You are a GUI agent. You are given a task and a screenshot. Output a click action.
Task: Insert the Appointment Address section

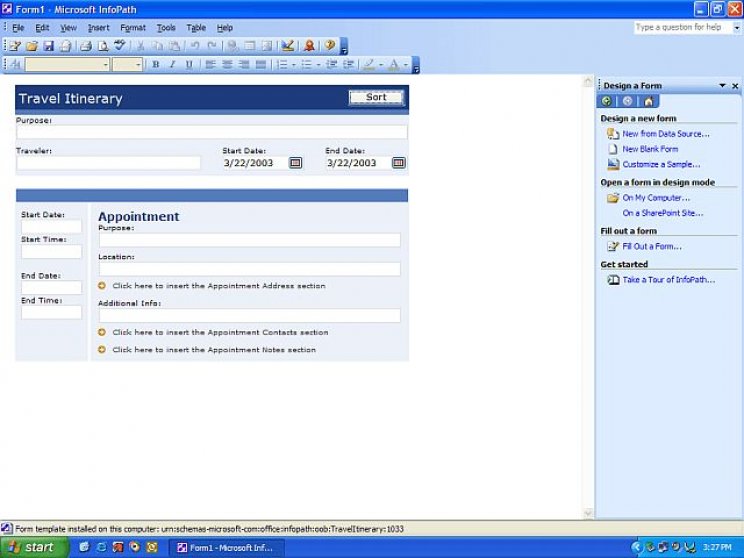pos(219,286)
